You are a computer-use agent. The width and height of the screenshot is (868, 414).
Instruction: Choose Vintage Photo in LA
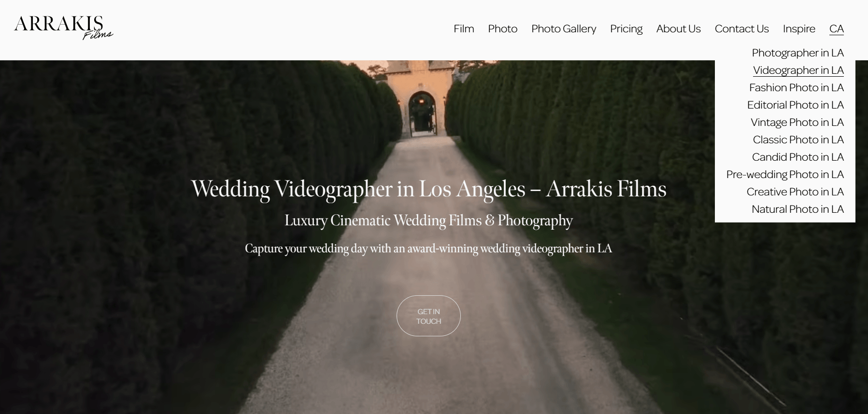pyautogui.click(x=797, y=122)
